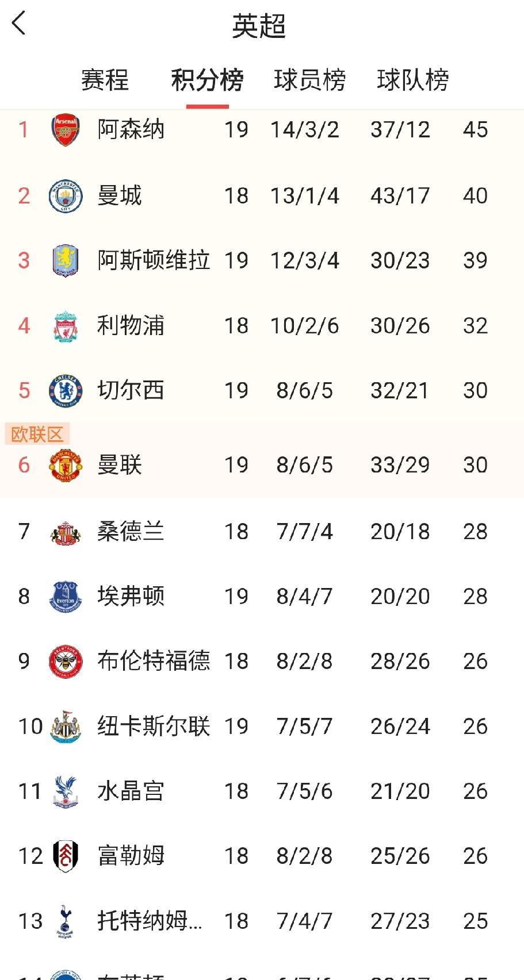Select the 球队榜 tab
Viewport: 524px width, 980px height.
tap(412, 80)
